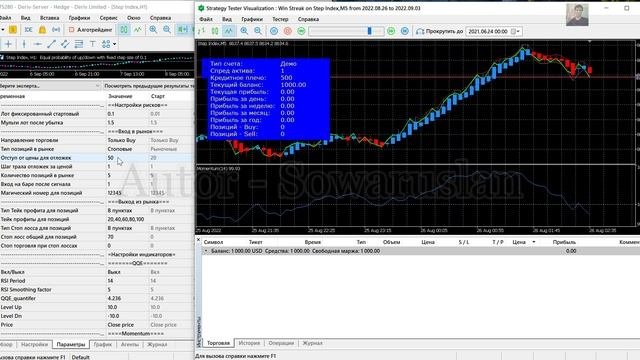Sort trade table by Прибыль column
Viewport: 640px width, 360px height.
[x=564, y=242]
